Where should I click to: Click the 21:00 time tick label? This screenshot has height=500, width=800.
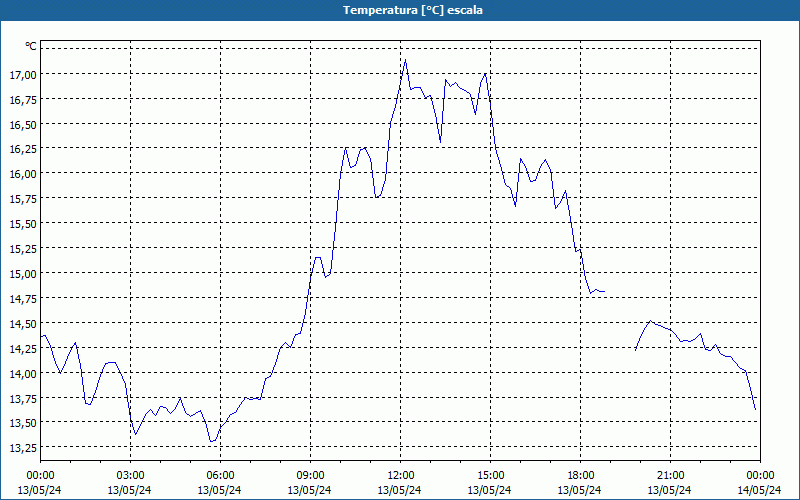(670, 476)
